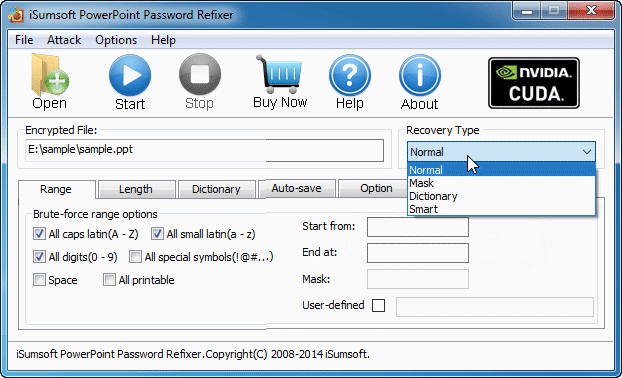Click the Encrypted File path field
Image resolution: width=622 pixels, height=378 pixels.
click(204, 150)
